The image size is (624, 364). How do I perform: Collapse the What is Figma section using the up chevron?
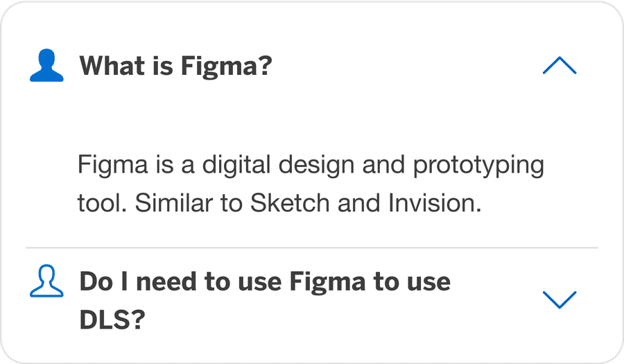click(559, 66)
